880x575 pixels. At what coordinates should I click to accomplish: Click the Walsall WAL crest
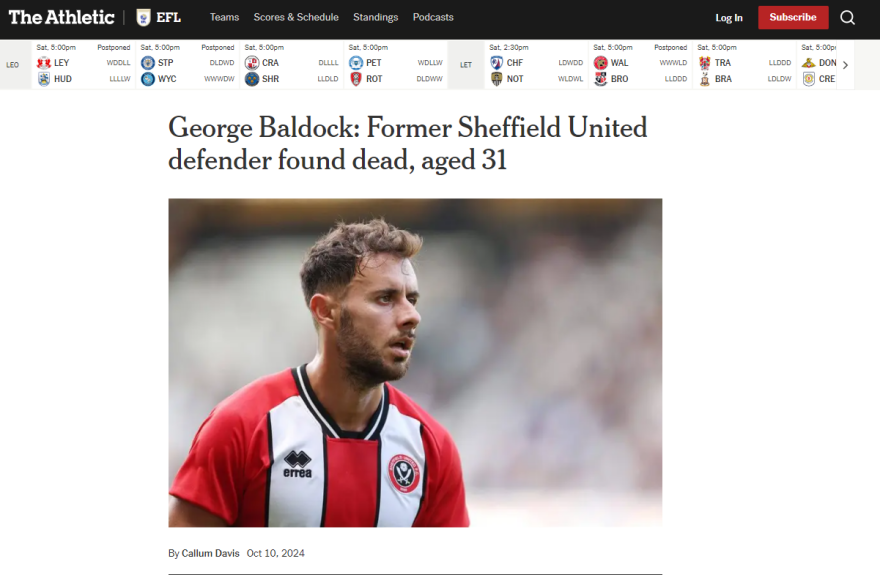(x=601, y=63)
